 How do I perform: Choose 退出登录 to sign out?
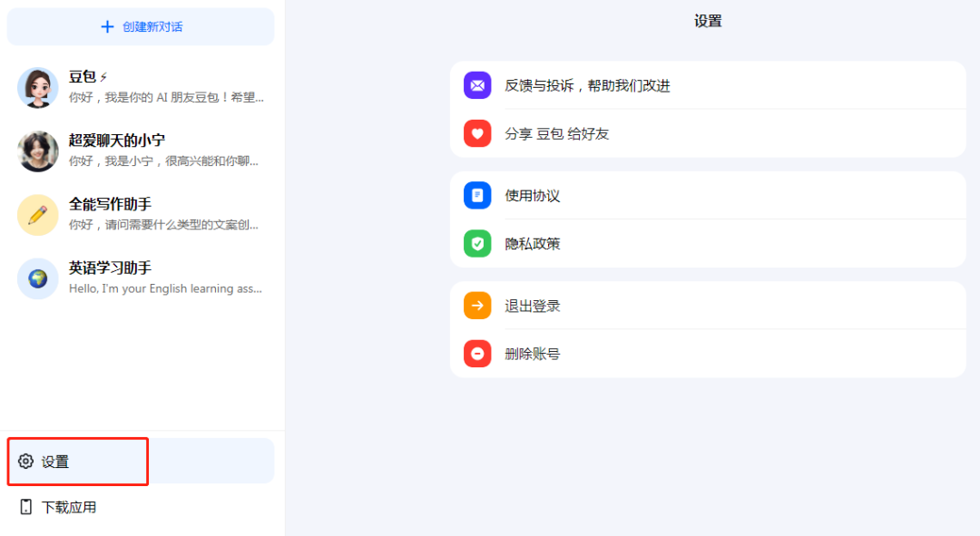pyautogui.click(x=708, y=306)
